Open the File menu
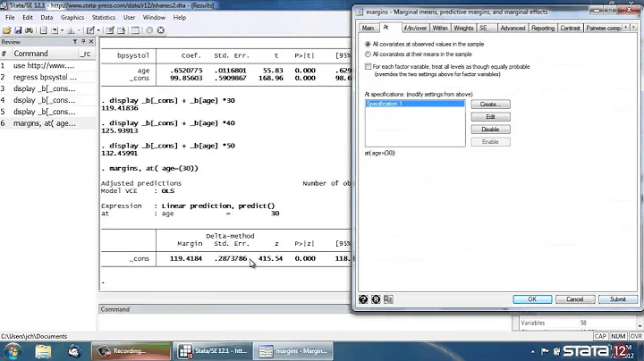The width and height of the screenshot is (644, 361). click(x=10, y=18)
